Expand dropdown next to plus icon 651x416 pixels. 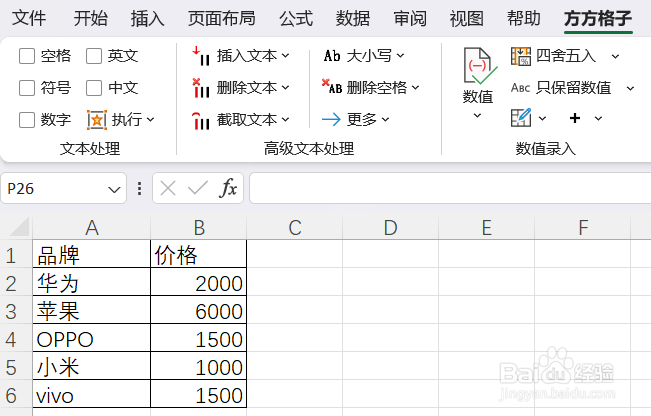click(598, 119)
